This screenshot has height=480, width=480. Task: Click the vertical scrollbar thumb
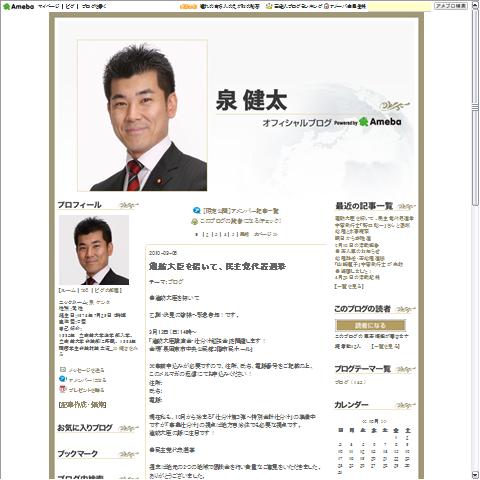coord(475,107)
